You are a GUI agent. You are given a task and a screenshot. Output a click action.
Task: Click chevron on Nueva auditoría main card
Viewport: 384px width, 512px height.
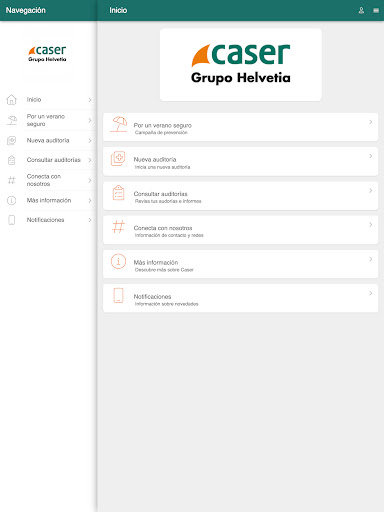tap(371, 156)
